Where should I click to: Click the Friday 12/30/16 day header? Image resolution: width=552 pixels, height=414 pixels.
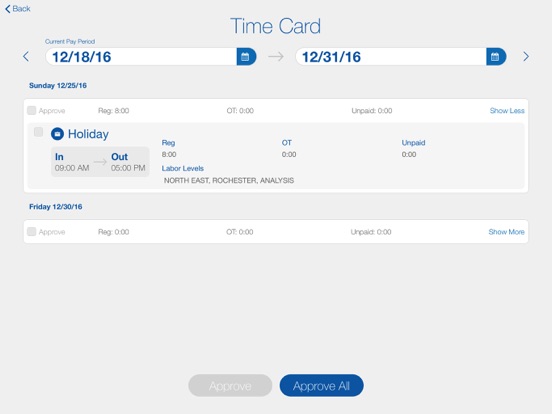click(x=56, y=207)
